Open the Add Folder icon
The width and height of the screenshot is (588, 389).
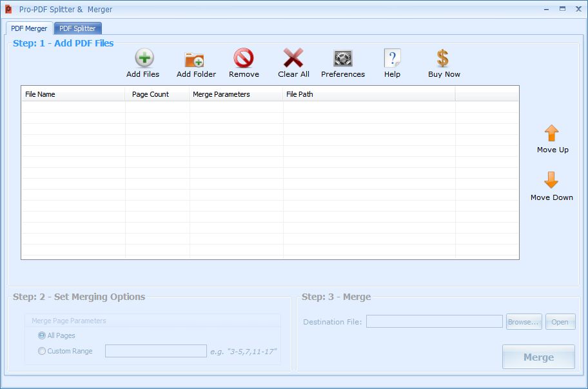(x=194, y=59)
